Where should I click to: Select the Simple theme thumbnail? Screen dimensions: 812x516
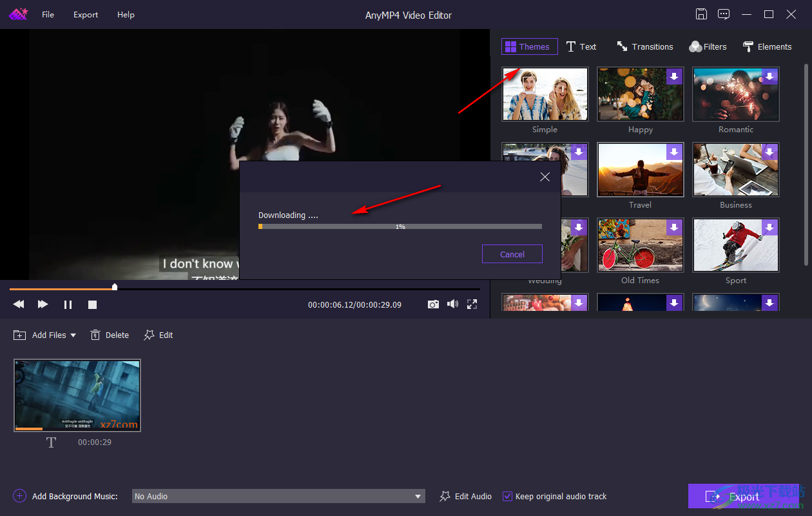[545, 94]
